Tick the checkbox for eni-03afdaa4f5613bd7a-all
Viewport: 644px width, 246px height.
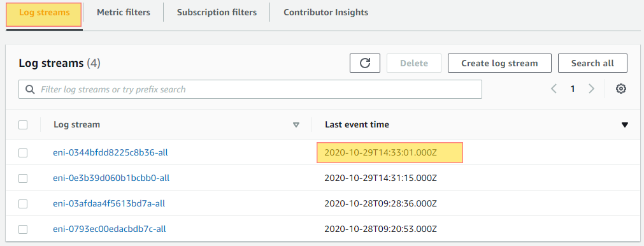(x=23, y=204)
